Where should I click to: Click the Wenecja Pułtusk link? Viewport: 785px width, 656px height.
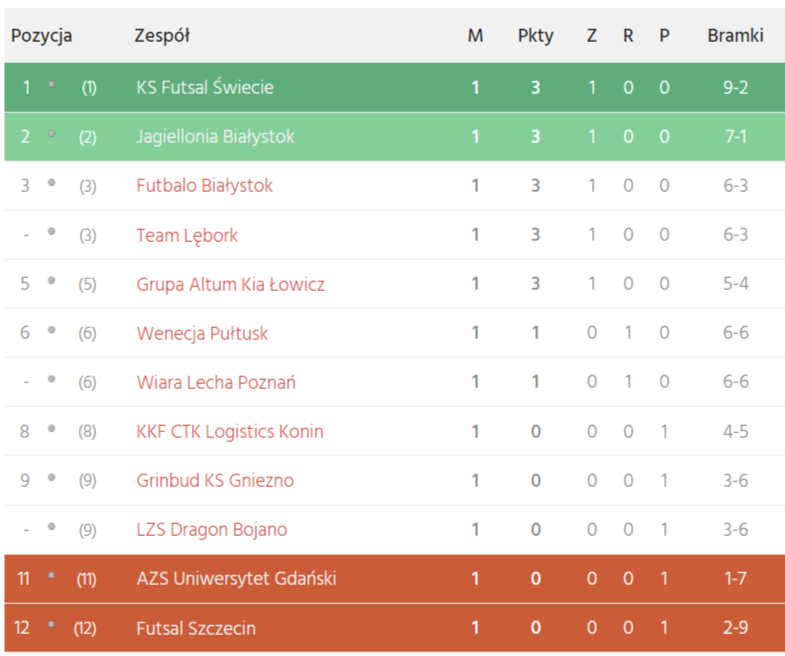pyautogui.click(x=202, y=333)
